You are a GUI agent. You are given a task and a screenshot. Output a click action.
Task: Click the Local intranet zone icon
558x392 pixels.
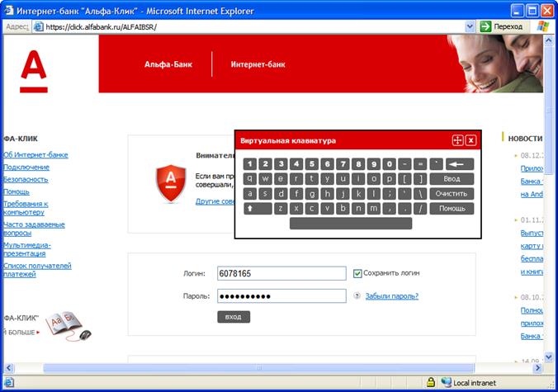click(447, 383)
